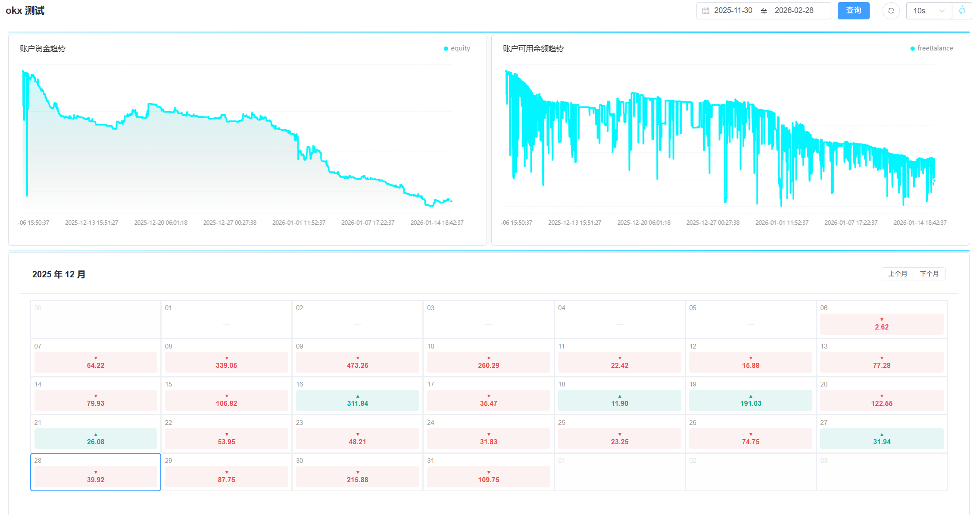Select December 28 calendar cell
The image size is (980, 515).
(96, 472)
